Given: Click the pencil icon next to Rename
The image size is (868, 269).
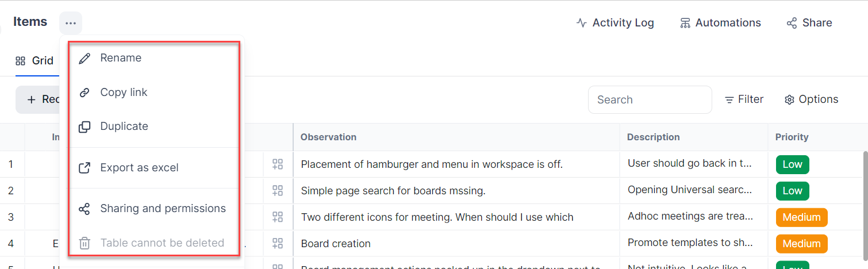Looking at the screenshot, I should pyautogui.click(x=85, y=58).
